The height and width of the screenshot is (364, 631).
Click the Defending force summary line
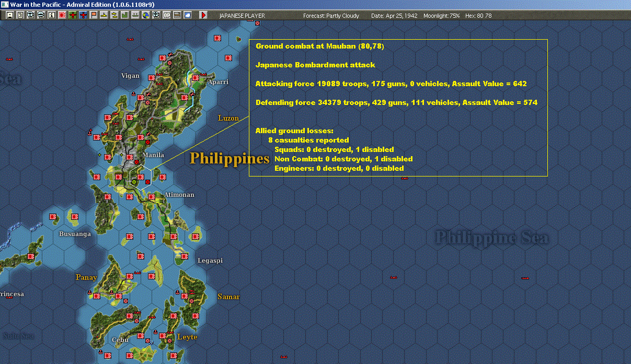coord(396,103)
